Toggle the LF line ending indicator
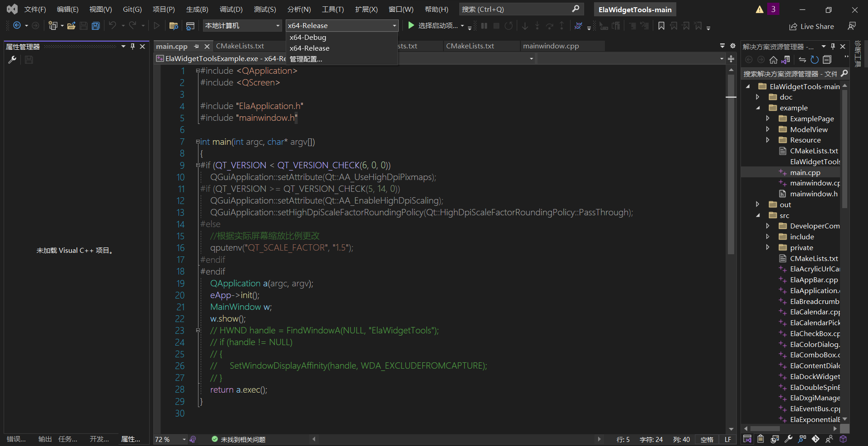868x446 pixels. coord(728,439)
